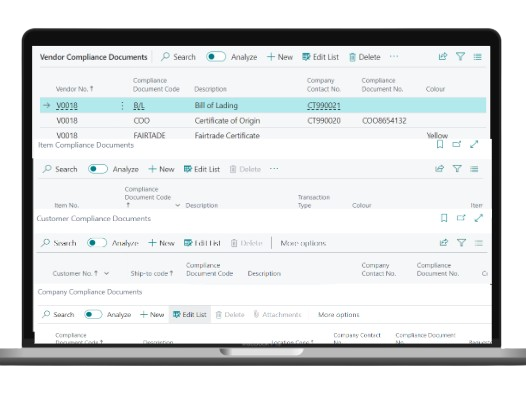The width and height of the screenshot is (526, 394).
Task: Share Customer Compliance Documents list
Action: point(444,242)
